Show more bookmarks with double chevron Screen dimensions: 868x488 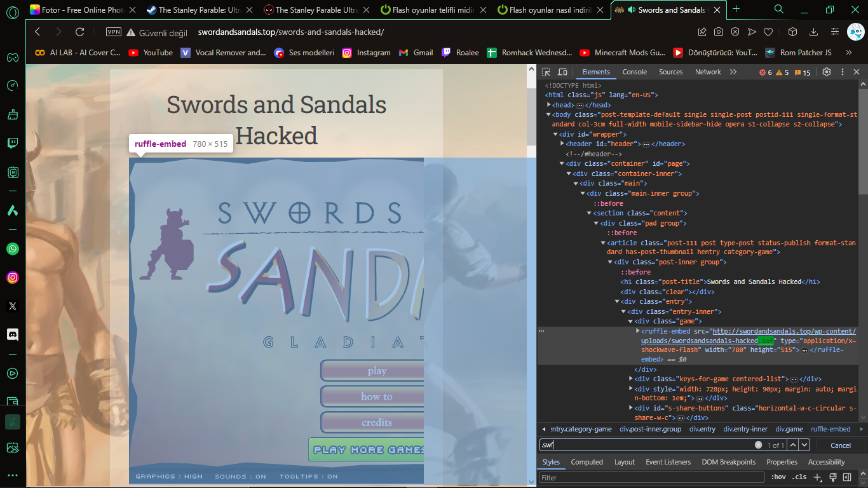click(848, 53)
